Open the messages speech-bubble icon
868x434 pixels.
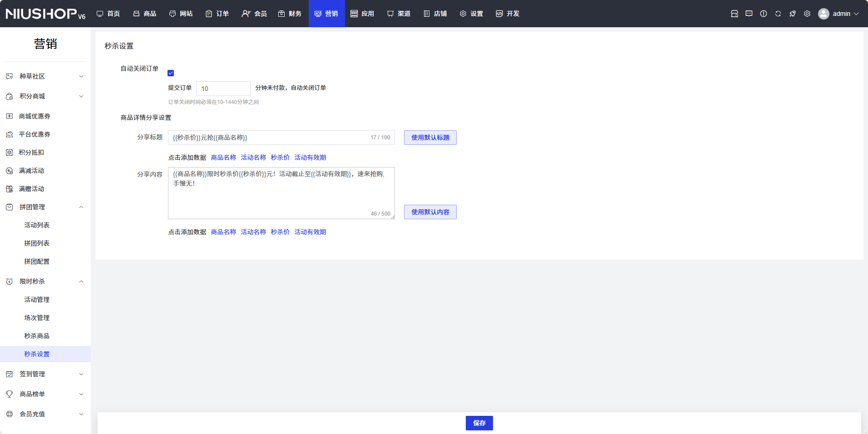(x=749, y=14)
